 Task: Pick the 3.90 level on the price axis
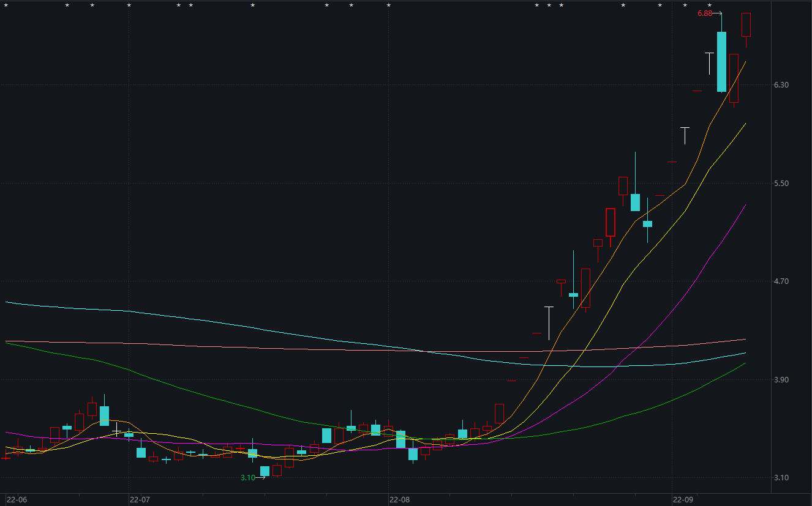click(781, 380)
